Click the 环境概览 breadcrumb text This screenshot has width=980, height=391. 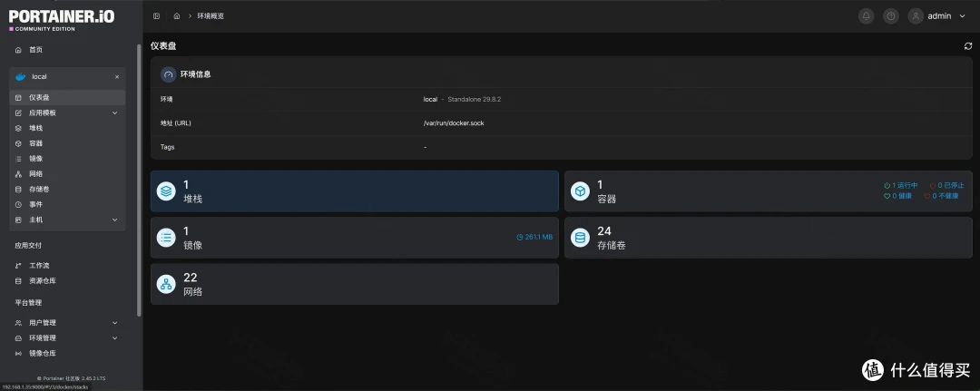[211, 16]
